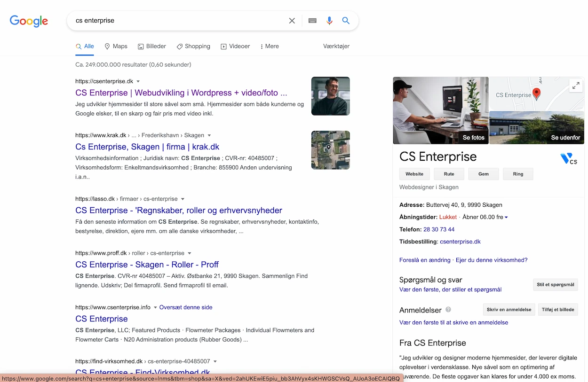
Task: Click Foreslå en ændring link
Action: tap(425, 260)
